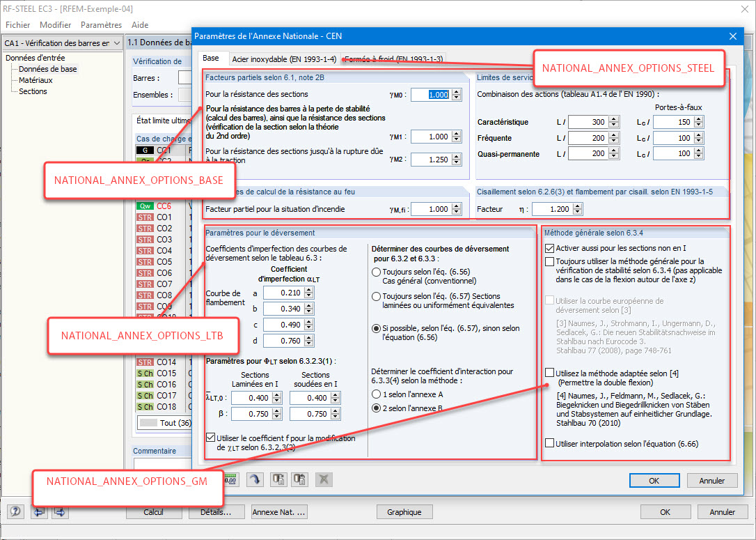Select load case CC6 in list
Image resolution: width=756 pixels, height=540 pixels.
[x=164, y=206]
